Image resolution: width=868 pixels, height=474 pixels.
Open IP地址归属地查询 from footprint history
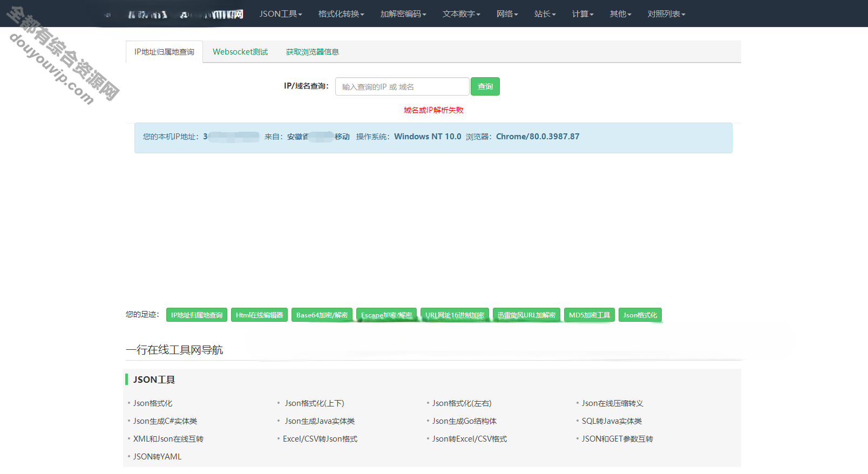(x=196, y=315)
